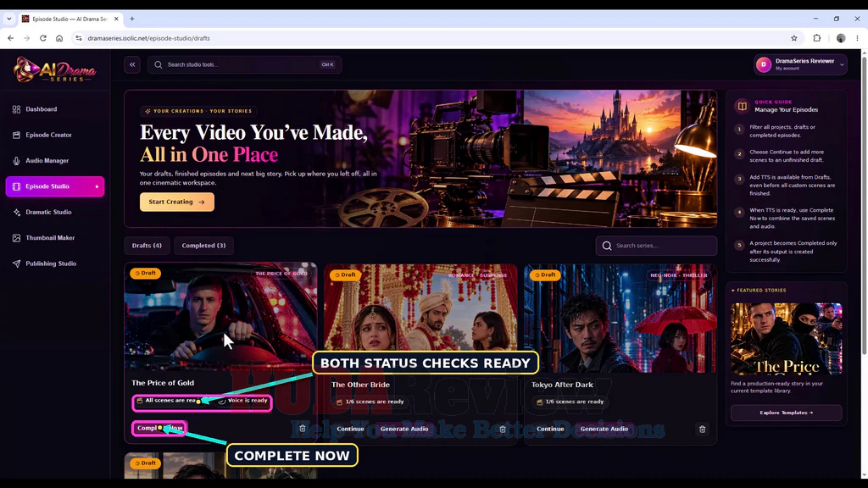
Task: Show the Completed (3) tab
Action: (203, 246)
